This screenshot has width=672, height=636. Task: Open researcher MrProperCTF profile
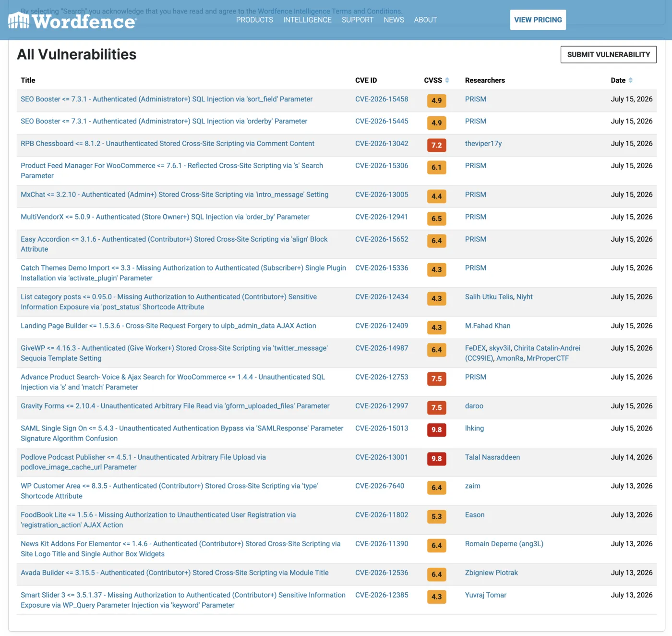[x=548, y=358]
